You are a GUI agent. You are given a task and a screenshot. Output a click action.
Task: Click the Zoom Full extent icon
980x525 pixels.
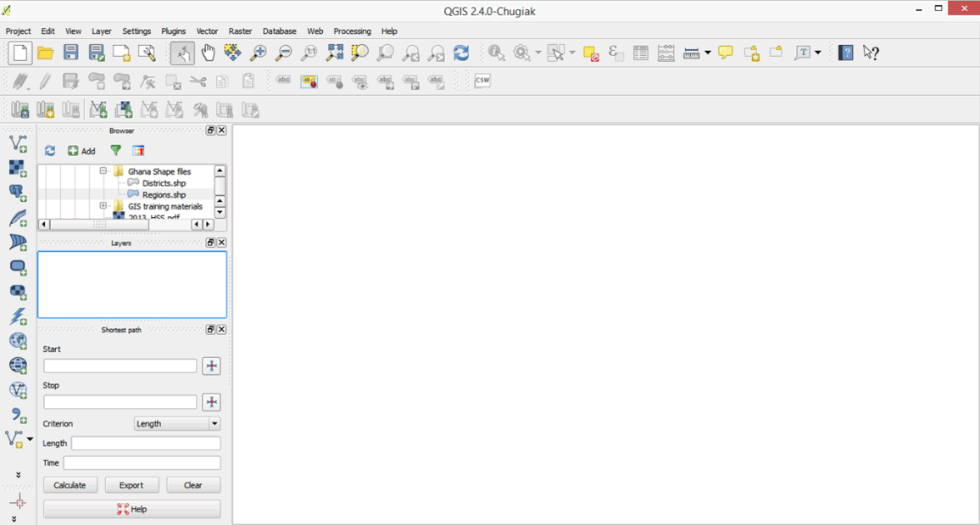pos(334,53)
